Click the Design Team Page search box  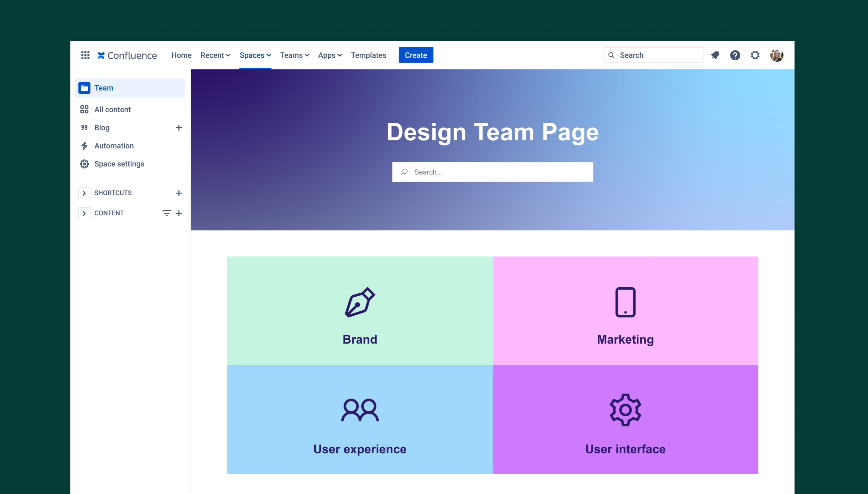coord(493,172)
